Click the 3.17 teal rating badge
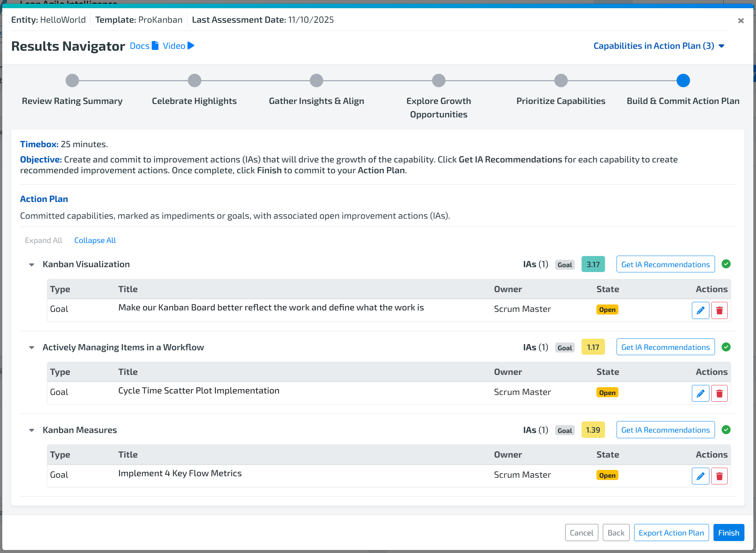 [593, 264]
